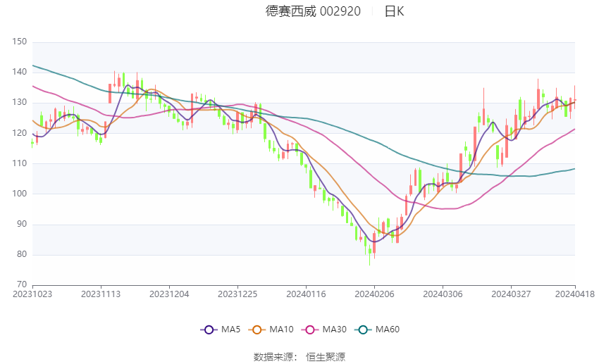Click the 20240306 x-axis date label
This screenshot has width=599, height=364.
point(443,294)
